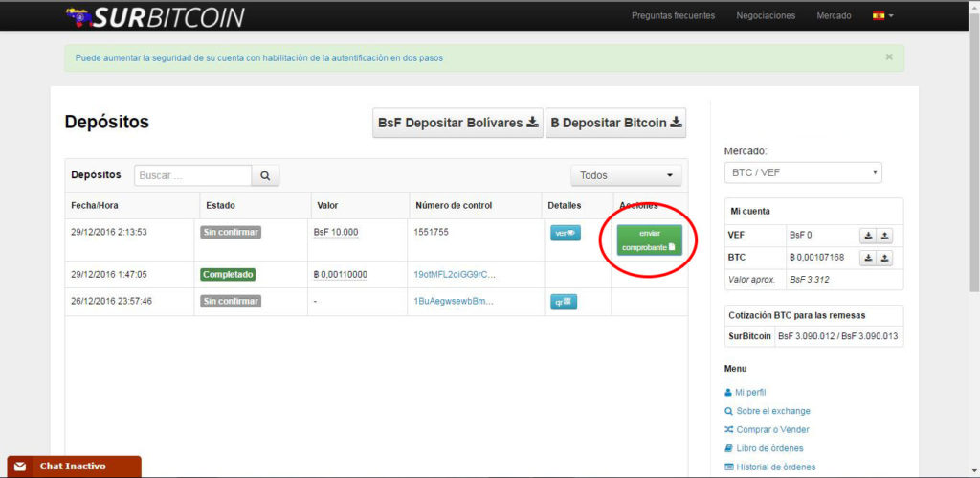Click date 29/12/2016 1:47:05
The height and width of the screenshot is (478, 980).
coord(109,274)
